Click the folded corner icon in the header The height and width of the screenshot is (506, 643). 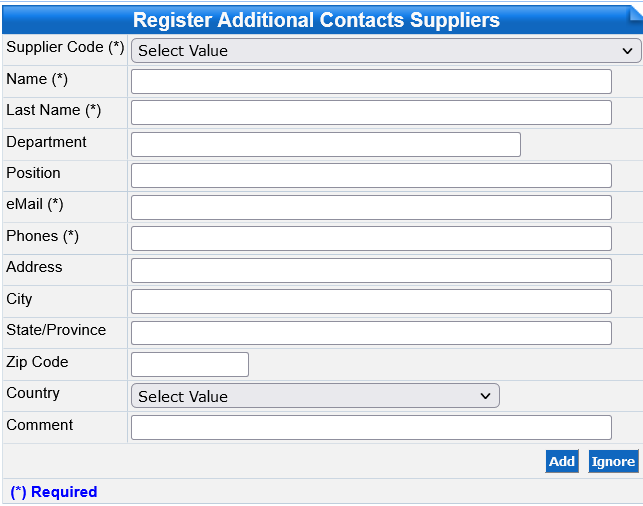[x=634, y=13]
